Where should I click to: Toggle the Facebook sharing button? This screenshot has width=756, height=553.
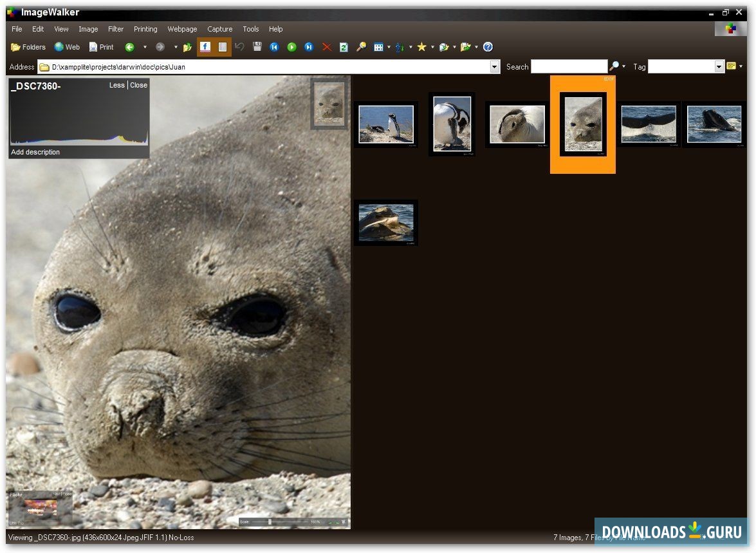205,47
